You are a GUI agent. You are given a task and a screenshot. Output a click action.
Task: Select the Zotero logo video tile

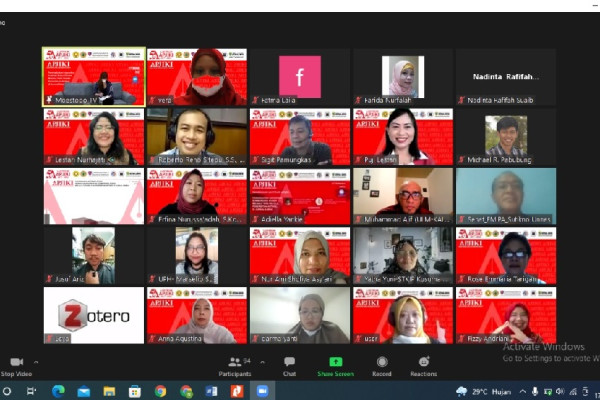pyautogui.click(x=94, y=315)
